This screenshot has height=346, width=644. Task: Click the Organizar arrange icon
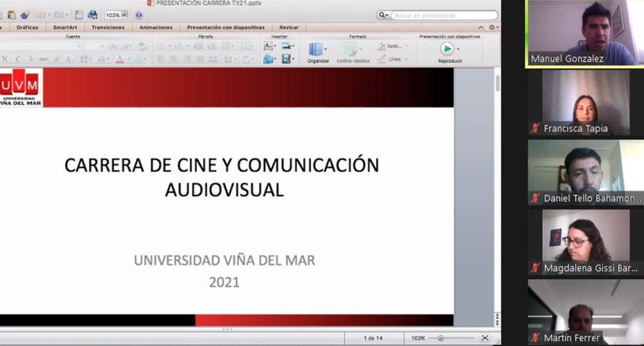point(316,50)
